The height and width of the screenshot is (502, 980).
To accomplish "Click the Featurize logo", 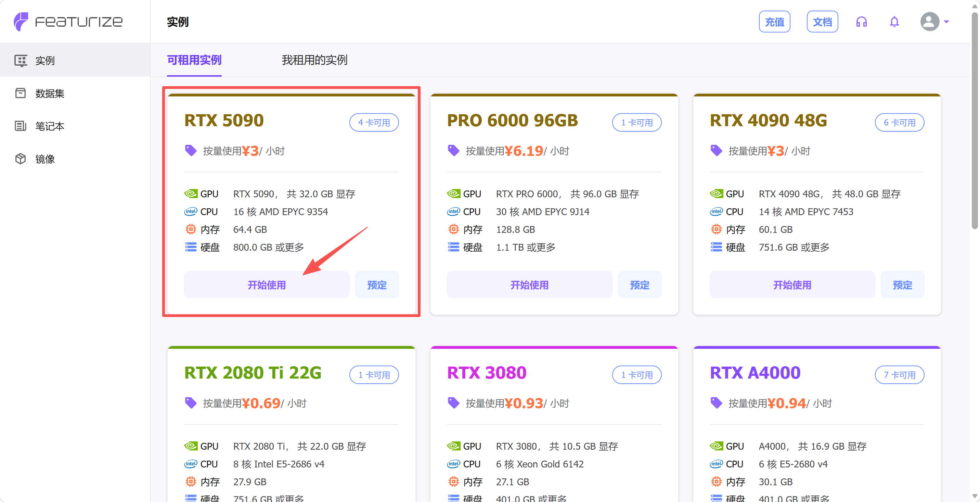I will pyautogui.click(x=68, y=21).
